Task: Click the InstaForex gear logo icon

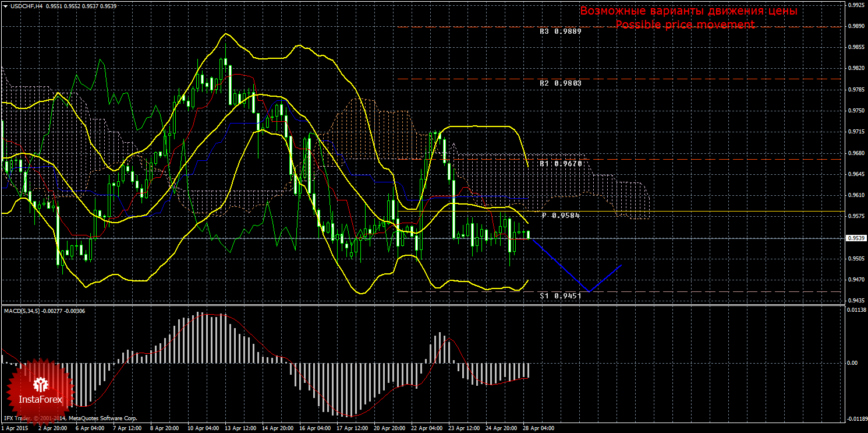Action: [40, 385]
